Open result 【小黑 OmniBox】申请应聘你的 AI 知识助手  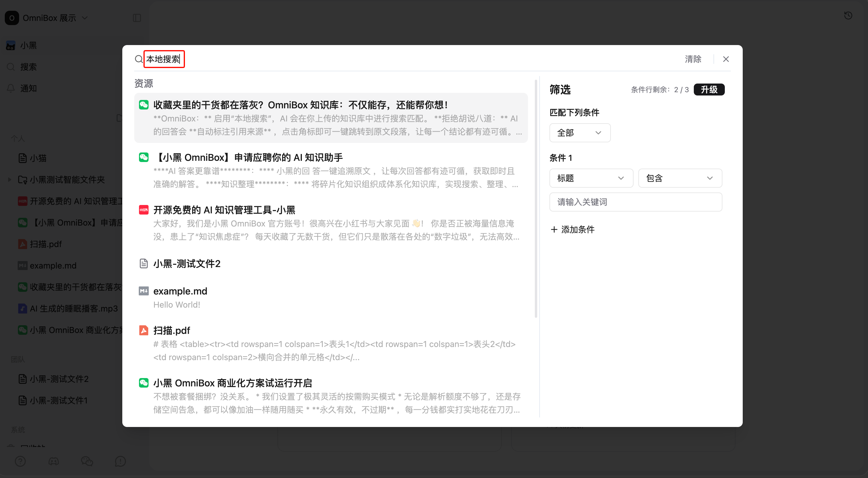click(x=331, y=170)
